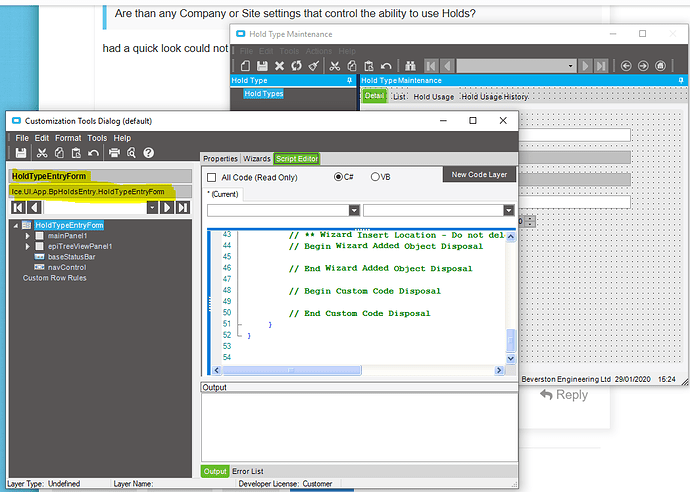Viewport: 690px width, 492px height.
Task: Click horizontal scrollbar thumb in code editor
Action: [292, 371]
